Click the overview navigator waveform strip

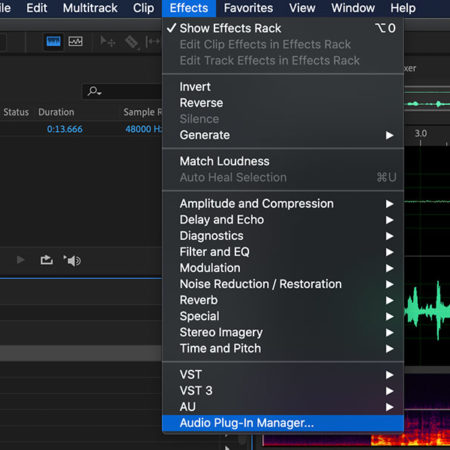tap(427, 104)
